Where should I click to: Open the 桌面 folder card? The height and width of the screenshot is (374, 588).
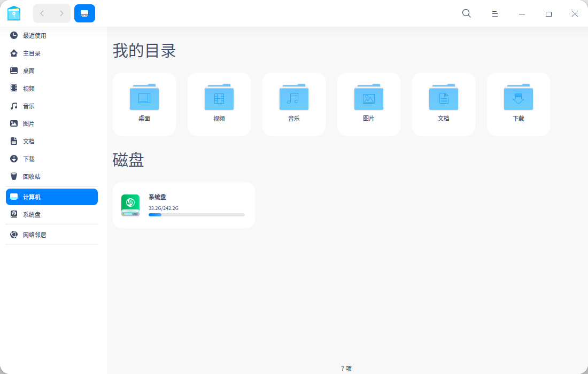144,104
